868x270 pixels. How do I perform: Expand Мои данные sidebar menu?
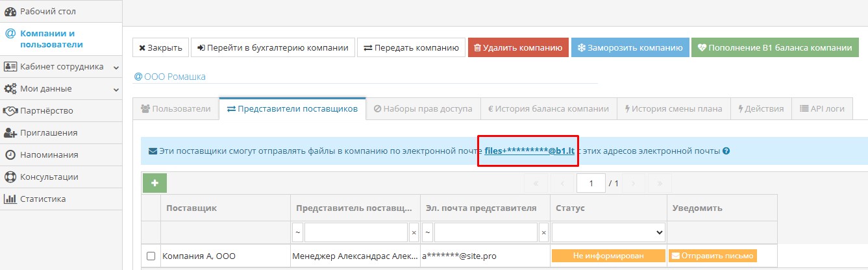(61, 88)
